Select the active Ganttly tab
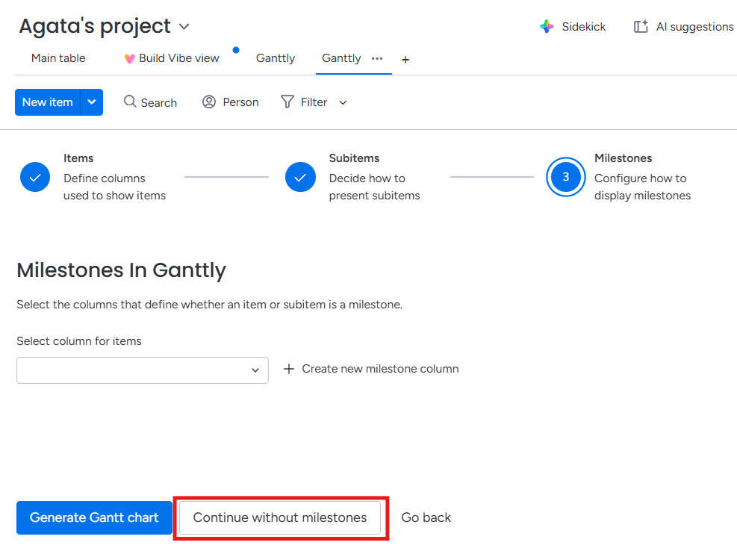 coord(341,57)
